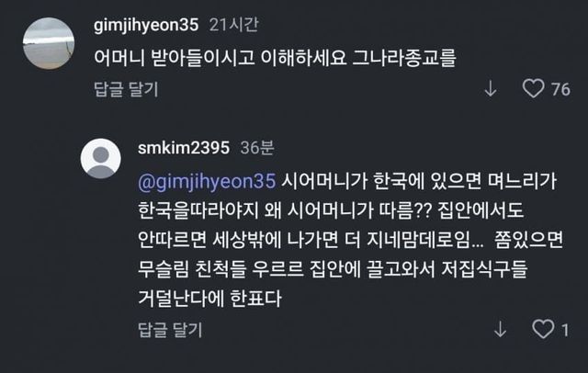Open gimjihyeon35 profile picture
The image size is (588, 373).
point(49,43)
